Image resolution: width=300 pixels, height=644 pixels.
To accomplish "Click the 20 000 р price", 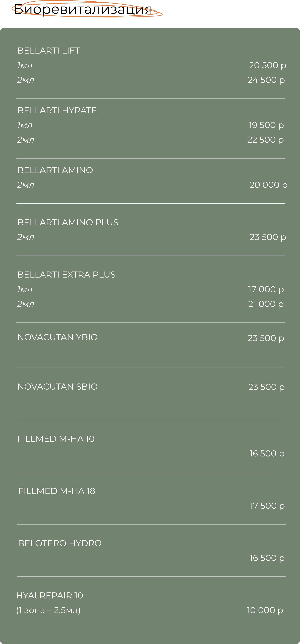I will [x=269, y=185].
